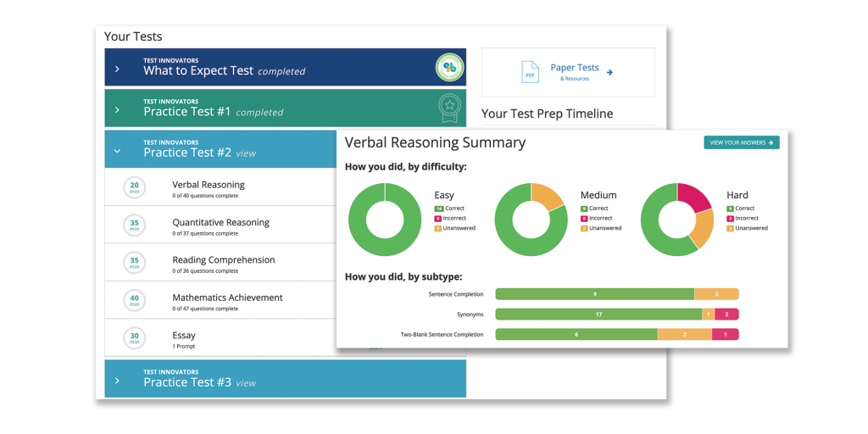Click the orange Sentence Completion unanswered bar segment

click(716, 294)
